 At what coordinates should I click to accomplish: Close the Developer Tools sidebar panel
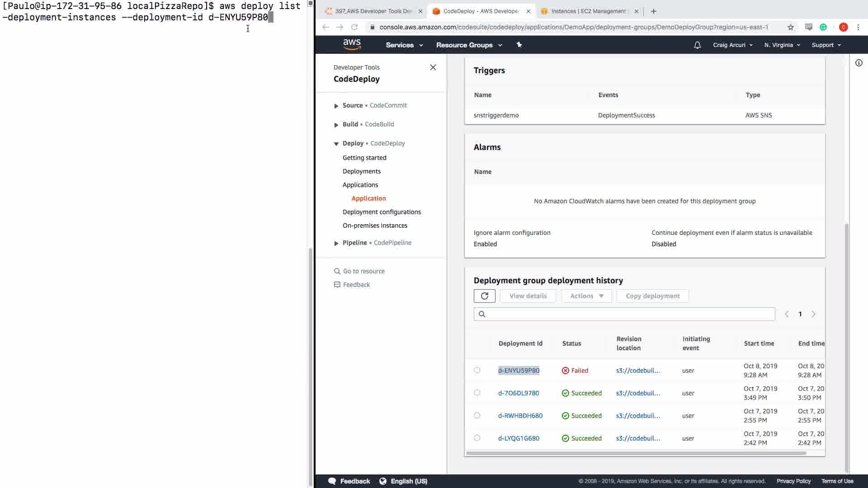(433, 67)
